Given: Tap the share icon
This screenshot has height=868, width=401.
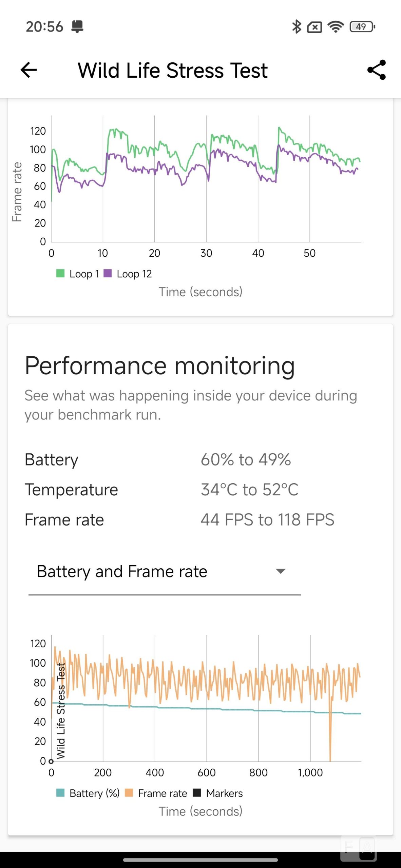Looking at the screenshot, I should point(377,70).
